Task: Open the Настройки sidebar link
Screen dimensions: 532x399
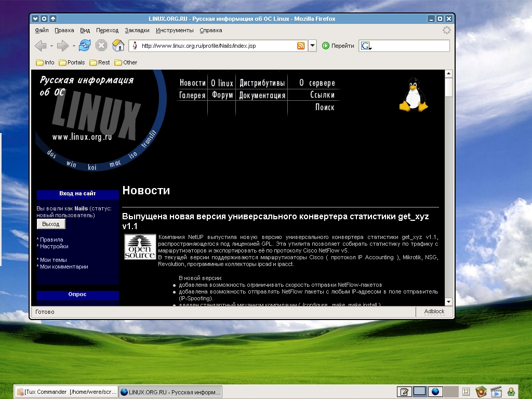Action: pyautogui.click(x=54, y=246)
